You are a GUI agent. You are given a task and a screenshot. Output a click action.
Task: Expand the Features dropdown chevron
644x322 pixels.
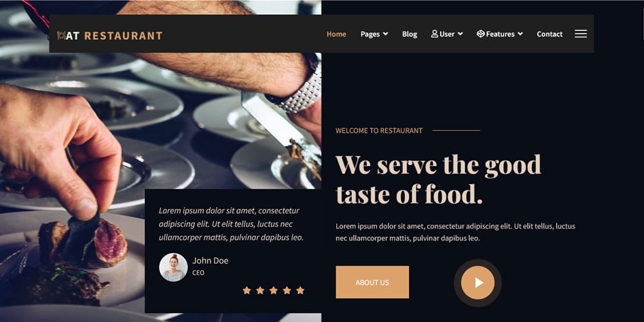520,34
